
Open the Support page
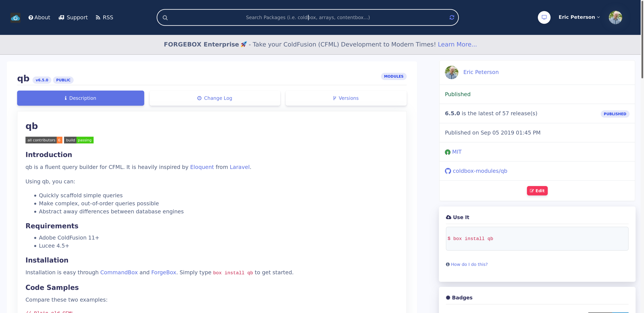click(x=73, y=18)
